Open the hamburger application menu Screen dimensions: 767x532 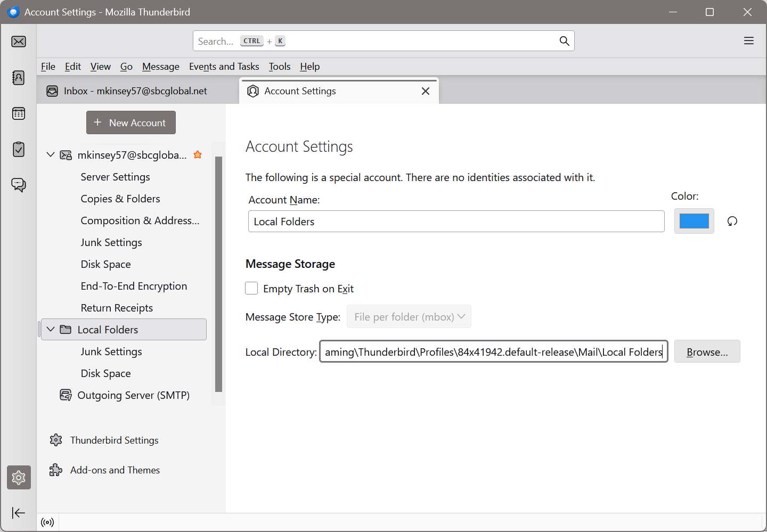pyautogui.click(x=748, y=41)
